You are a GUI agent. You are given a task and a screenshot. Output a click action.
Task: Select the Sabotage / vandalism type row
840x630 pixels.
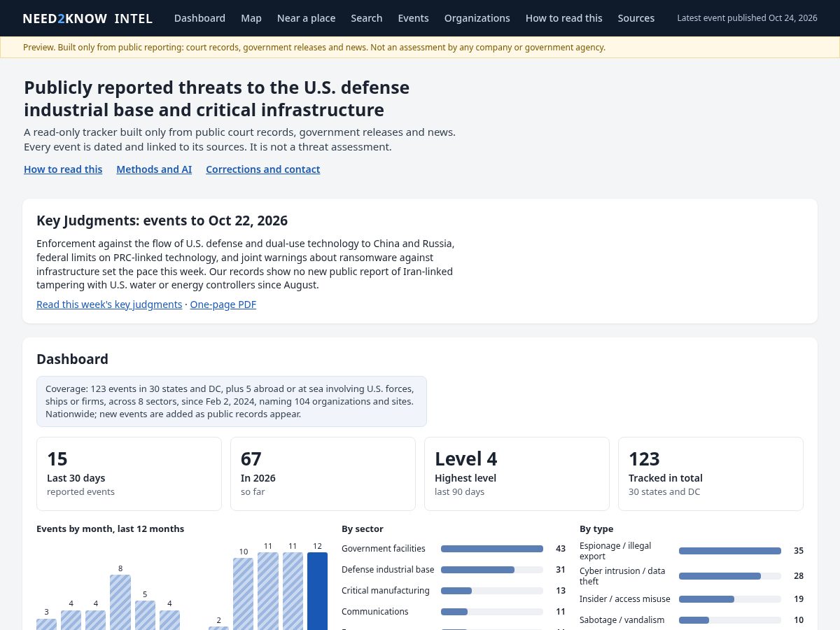tap(692, 620)
